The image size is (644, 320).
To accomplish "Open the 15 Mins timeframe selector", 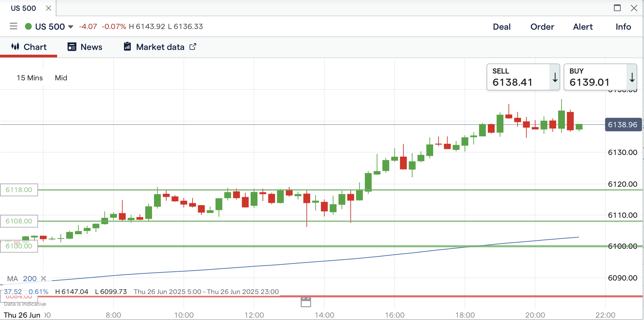I will point(30,78).
